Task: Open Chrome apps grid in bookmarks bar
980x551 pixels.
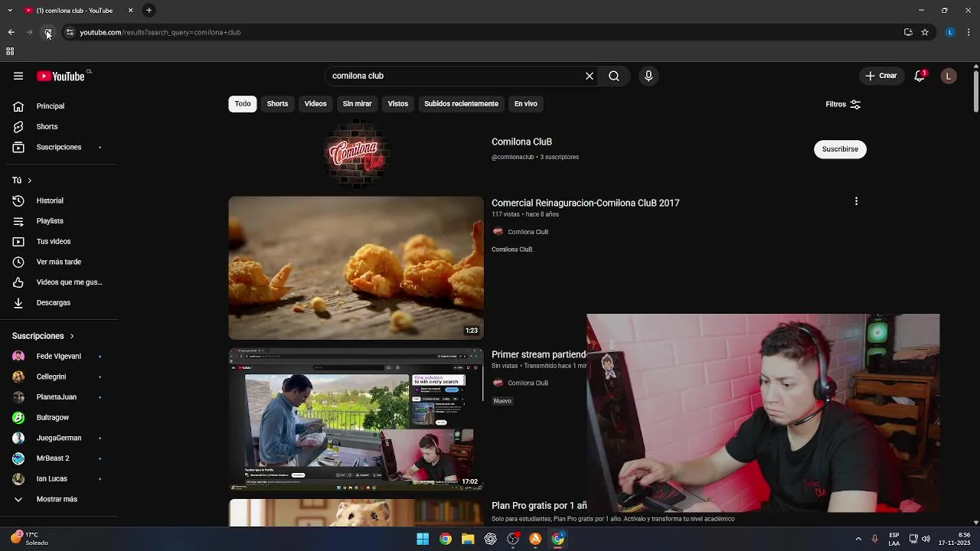Action: [10, 51]
